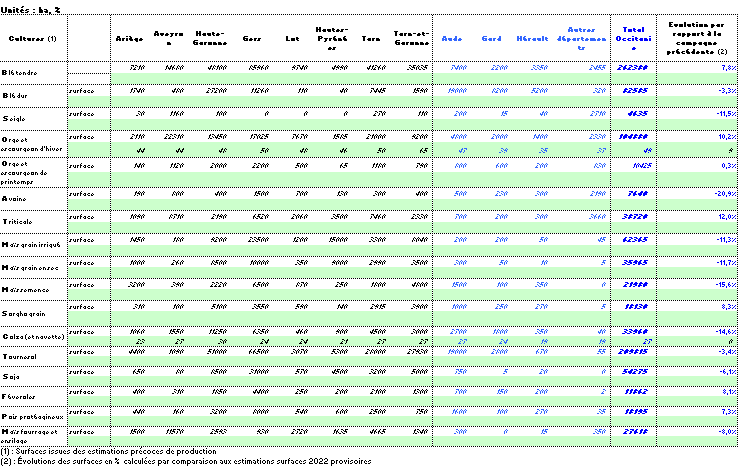
Task: Click the -6,1% evolution value for Soja
Action: pos(728,372)
